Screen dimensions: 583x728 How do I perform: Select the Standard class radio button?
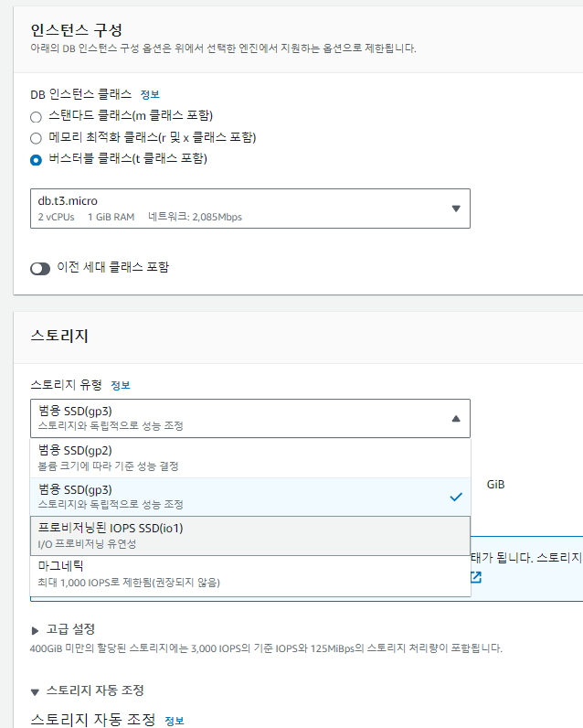pos(36,116)
